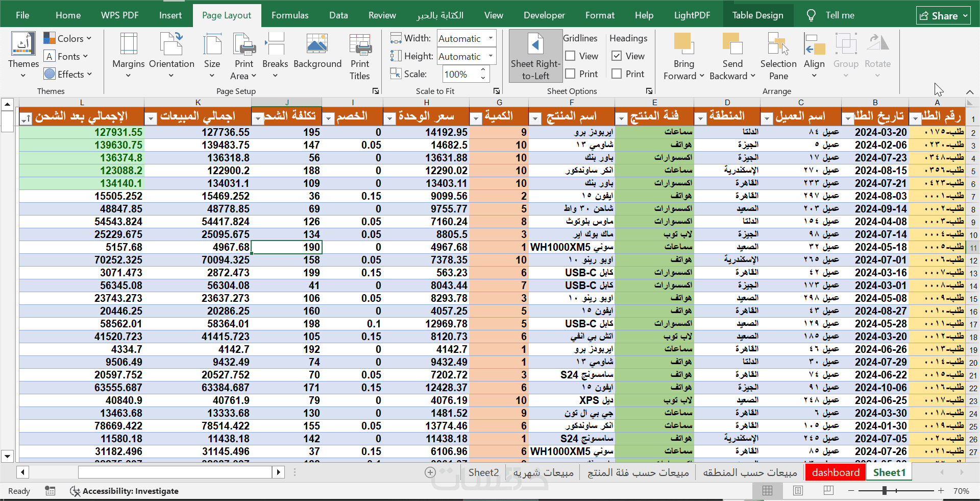Open filter for اسم العميل column
This screenshot has width=980, height=501.
(x=767, y=119)
